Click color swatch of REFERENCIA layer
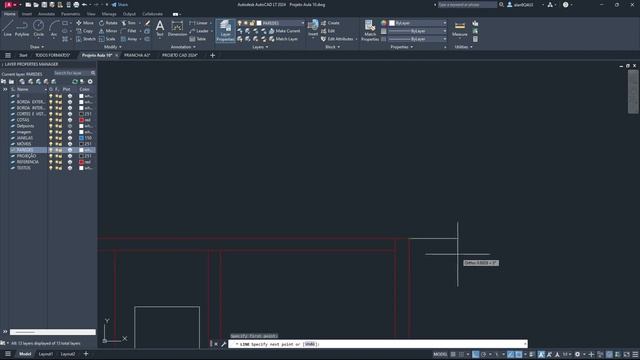 (x=82, y=162)
